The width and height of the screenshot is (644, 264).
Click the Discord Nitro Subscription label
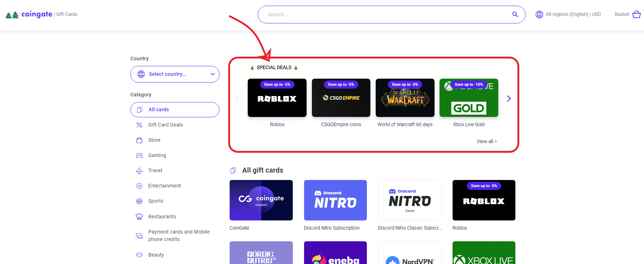tap(332, 228)
